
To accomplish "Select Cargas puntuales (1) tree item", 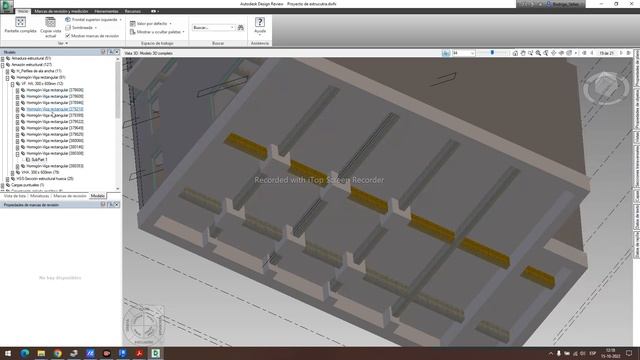I will pos(27,185).
